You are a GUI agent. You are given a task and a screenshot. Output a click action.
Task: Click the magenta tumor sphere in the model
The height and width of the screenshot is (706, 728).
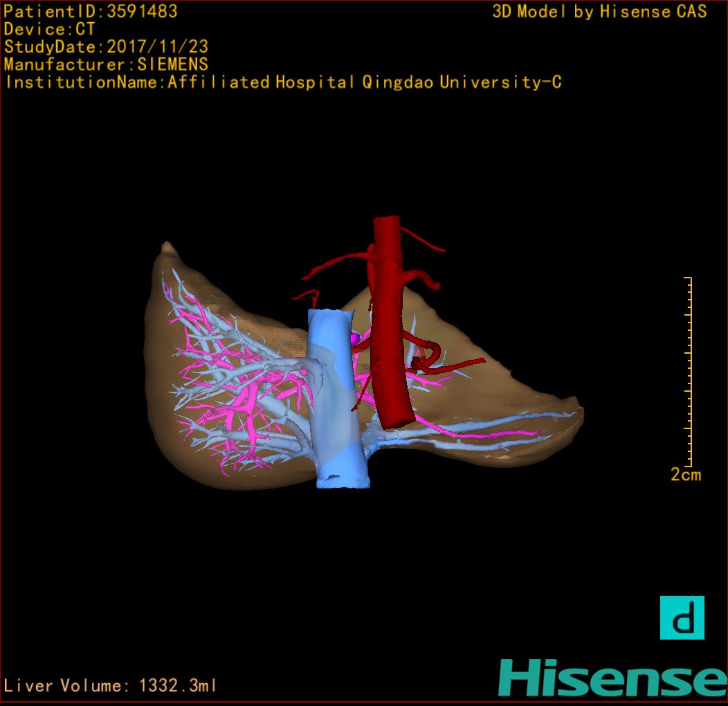click(x=356, y=338)
